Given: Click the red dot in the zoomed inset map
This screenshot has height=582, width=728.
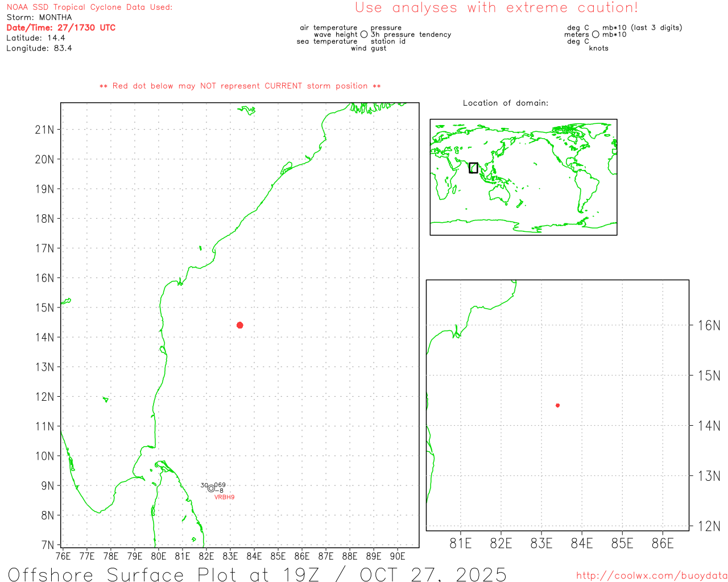Looking at the screenshot, I should click(x=558, y=405).
